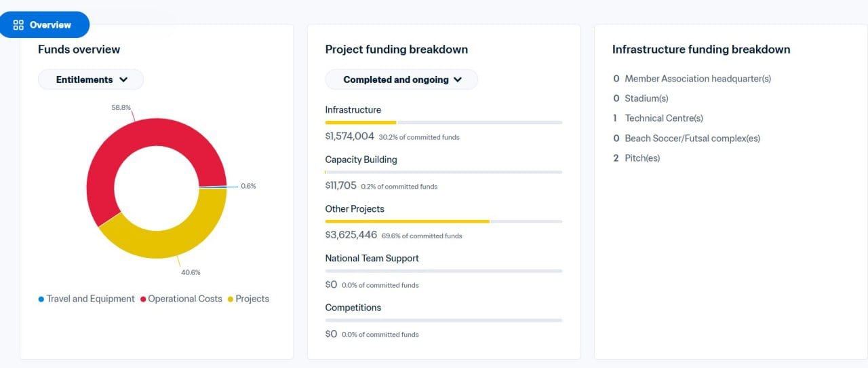Select the Capacity Building funding row
The width and height of the screenshot is (868, 368).
[443, 172]
